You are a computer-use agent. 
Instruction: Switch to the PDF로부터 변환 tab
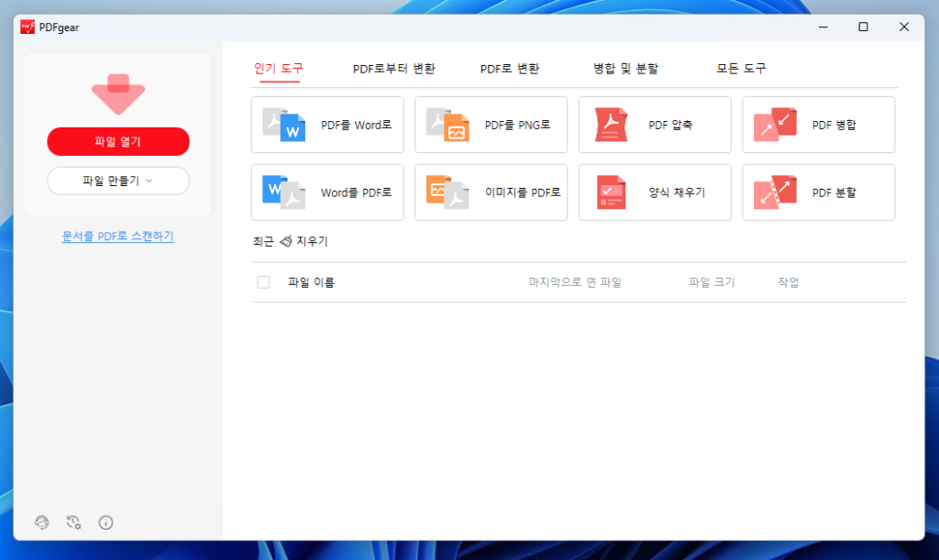pos(393,69)
